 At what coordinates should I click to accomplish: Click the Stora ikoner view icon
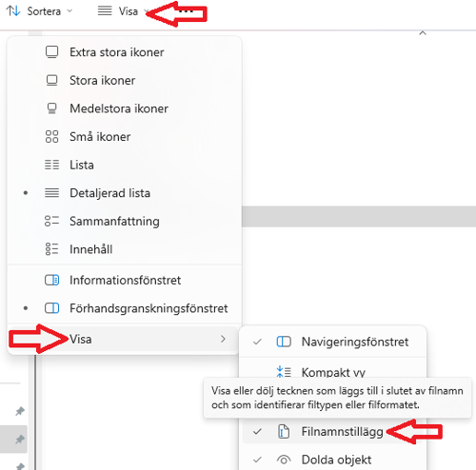point(51,80)
